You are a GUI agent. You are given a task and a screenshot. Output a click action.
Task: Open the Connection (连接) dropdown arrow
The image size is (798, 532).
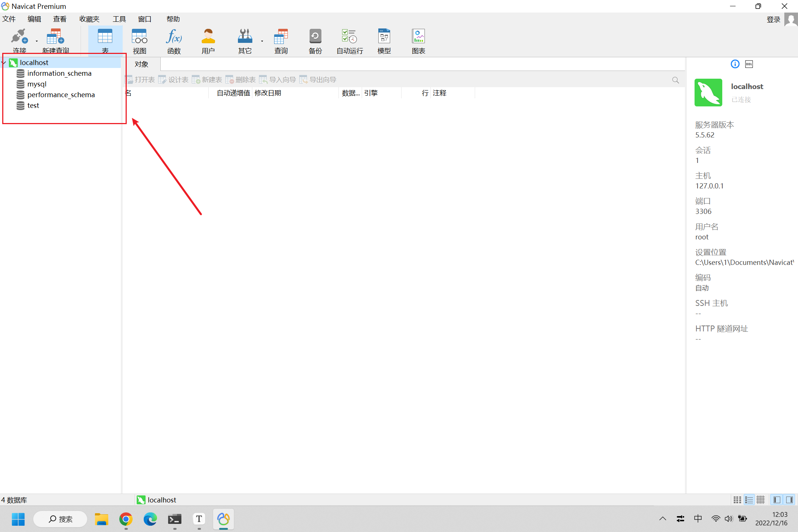[37, 41]
